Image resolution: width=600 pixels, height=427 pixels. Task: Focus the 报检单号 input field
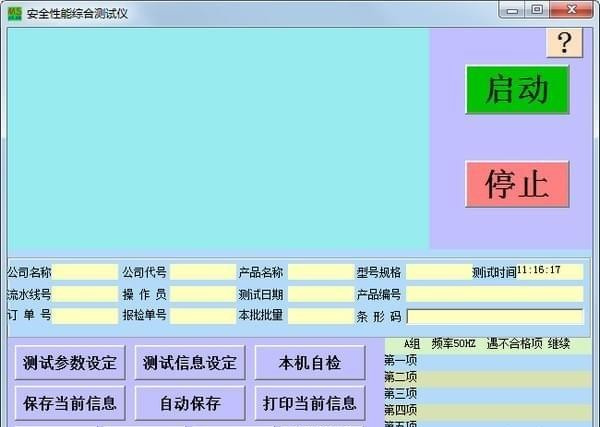(x=203, y=316)
